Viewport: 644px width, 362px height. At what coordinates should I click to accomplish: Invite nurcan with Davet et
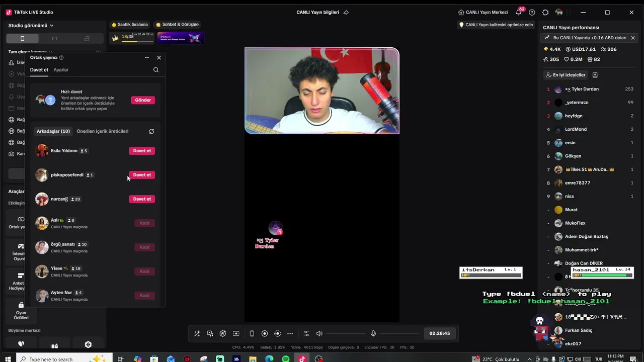pyautogui.click(x=142, y=199)
